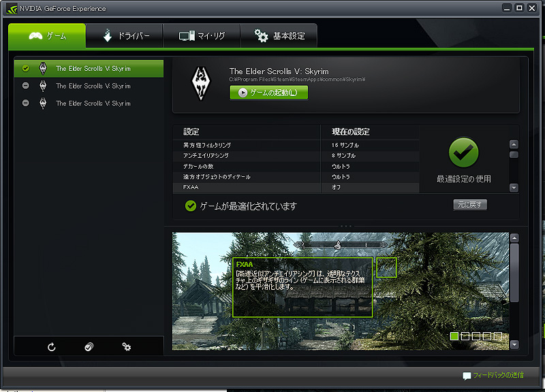Screen dimensions: 545x392
Task: Select the first green screenshot indicator square
Action: pos(454,336)
